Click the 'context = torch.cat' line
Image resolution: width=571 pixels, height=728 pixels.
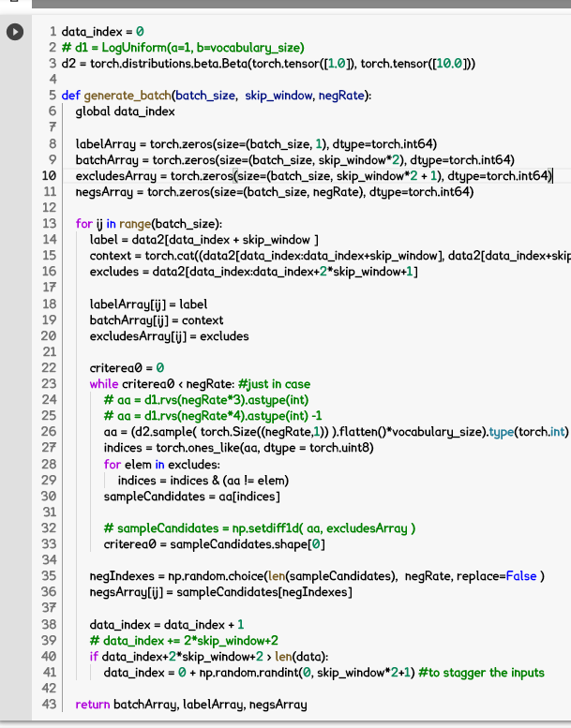click(x=330, y=256)
